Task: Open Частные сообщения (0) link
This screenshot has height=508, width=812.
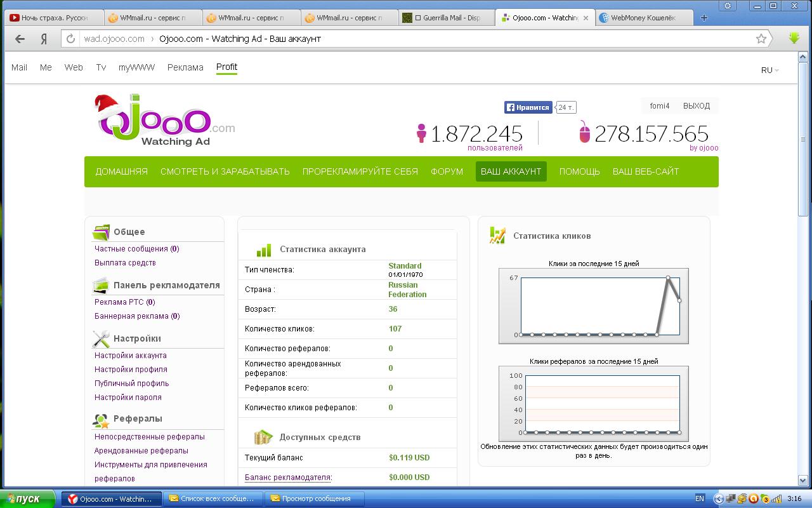Action: (137, 249)
